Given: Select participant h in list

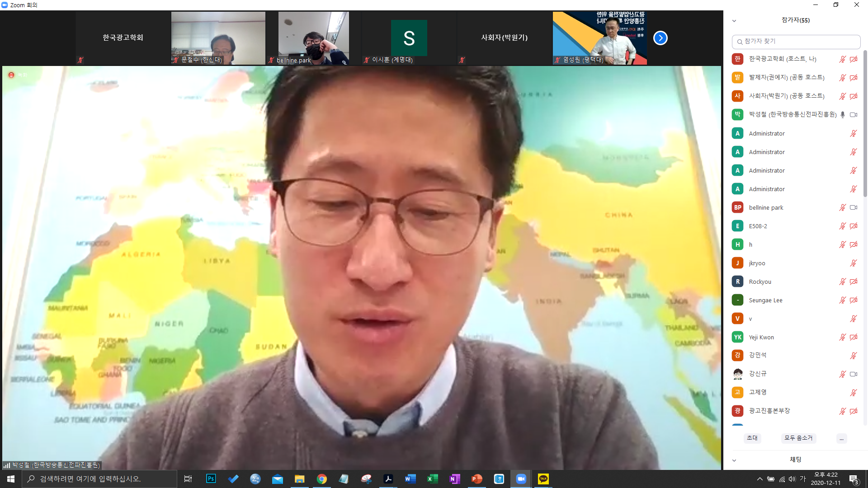Looking at the screenshot, I should click(796, 244).
